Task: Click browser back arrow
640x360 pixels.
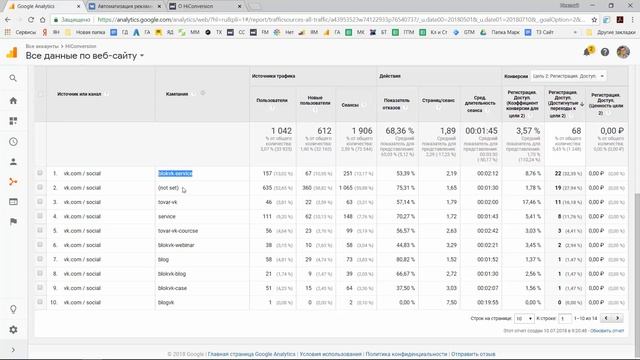Action: [x=8, y=20]
